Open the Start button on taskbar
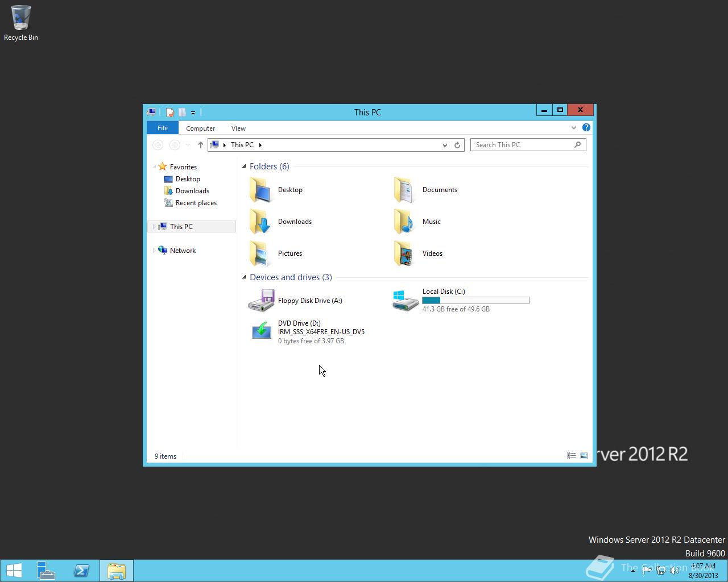728x582 pixels. 14,571
